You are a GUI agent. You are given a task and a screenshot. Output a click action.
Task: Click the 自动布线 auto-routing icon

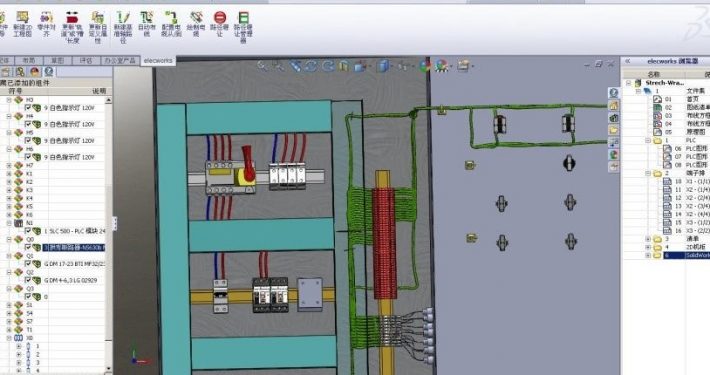[147, 24]
